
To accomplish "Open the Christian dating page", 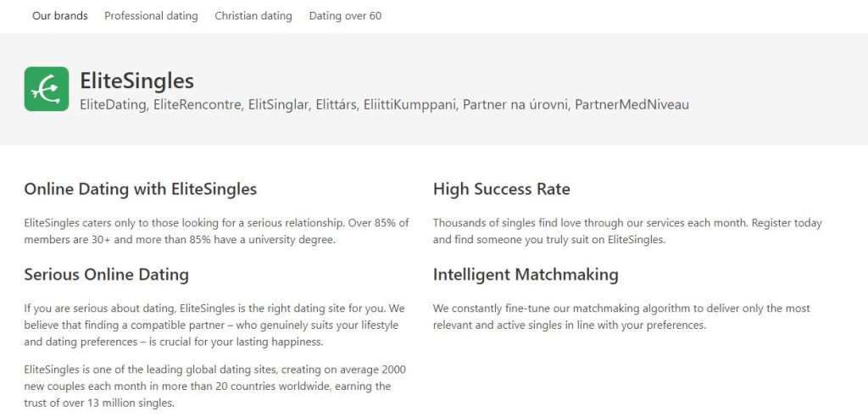I will coord(253,16).
